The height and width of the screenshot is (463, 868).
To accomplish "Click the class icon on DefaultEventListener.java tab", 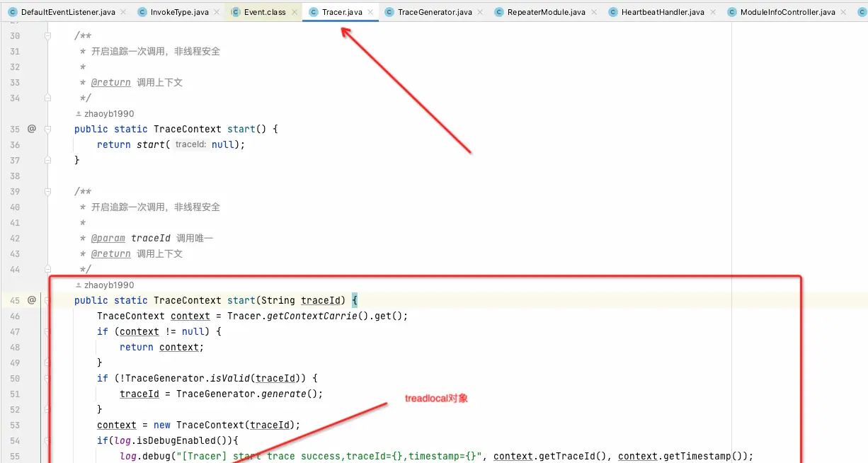I will (12, 12).
